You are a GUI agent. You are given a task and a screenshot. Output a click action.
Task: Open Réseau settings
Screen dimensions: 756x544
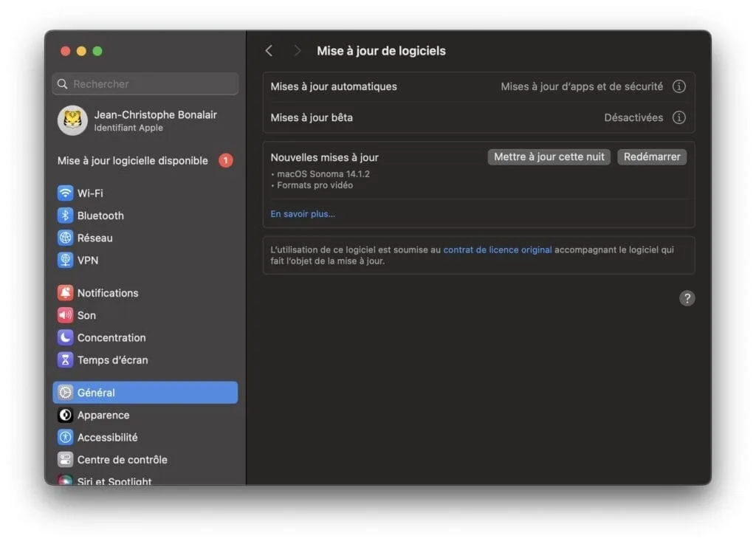tap(65, 238)
